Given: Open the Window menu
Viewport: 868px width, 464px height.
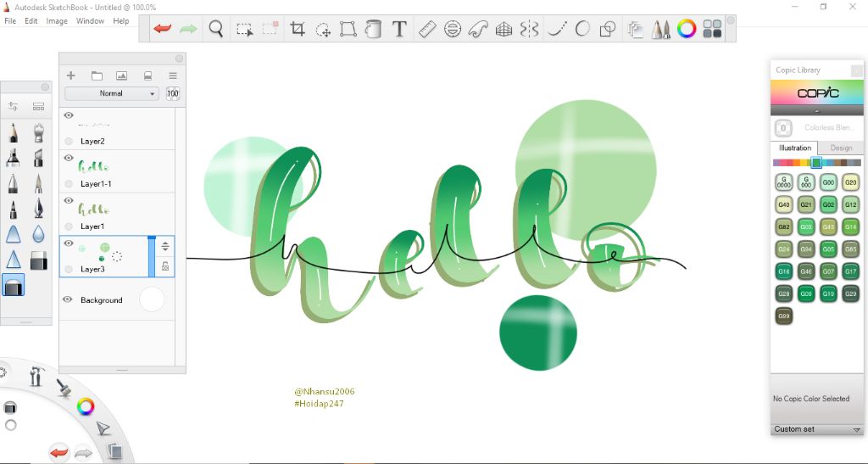Looking at the screenshot, I should (90, 21).
